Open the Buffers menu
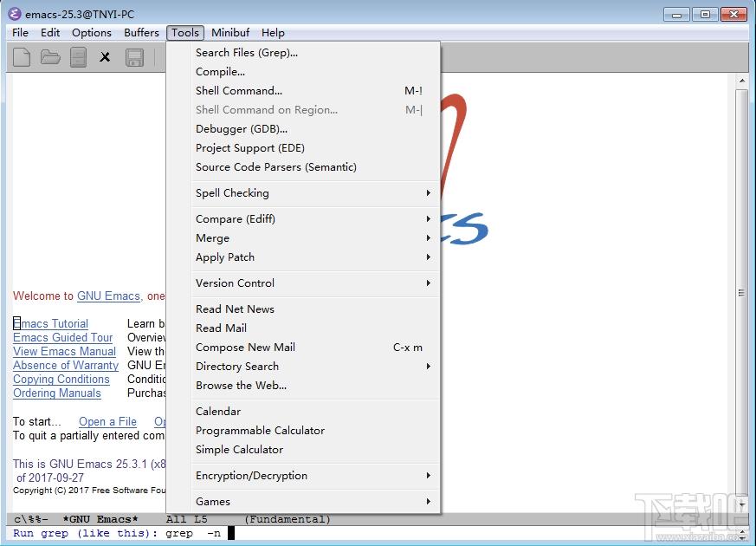Image resolution: width=756 pixels, height=546 pixels. click(x=141, y=33)
